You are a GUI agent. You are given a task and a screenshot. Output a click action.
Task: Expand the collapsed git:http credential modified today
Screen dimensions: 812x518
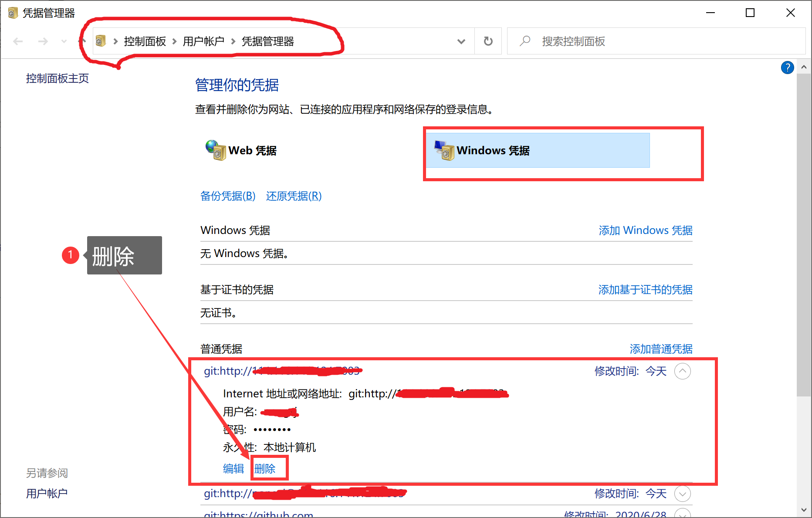[683, 494]
